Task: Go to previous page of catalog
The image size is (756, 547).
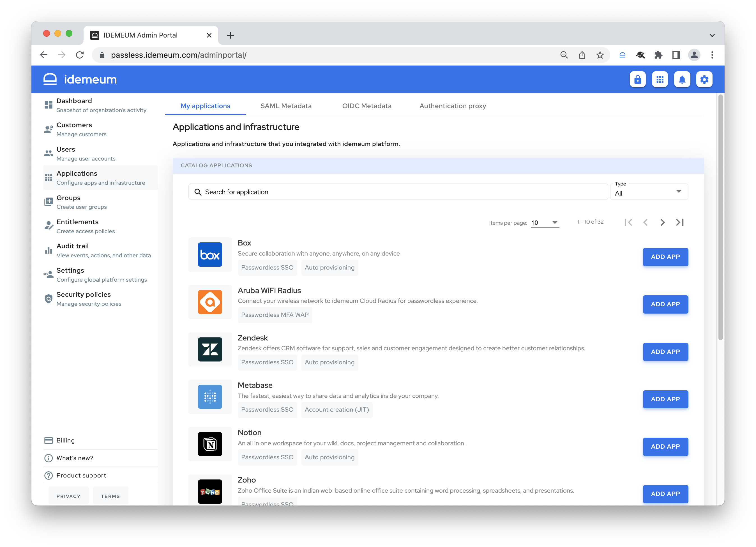Action: [x=645, y=222]
